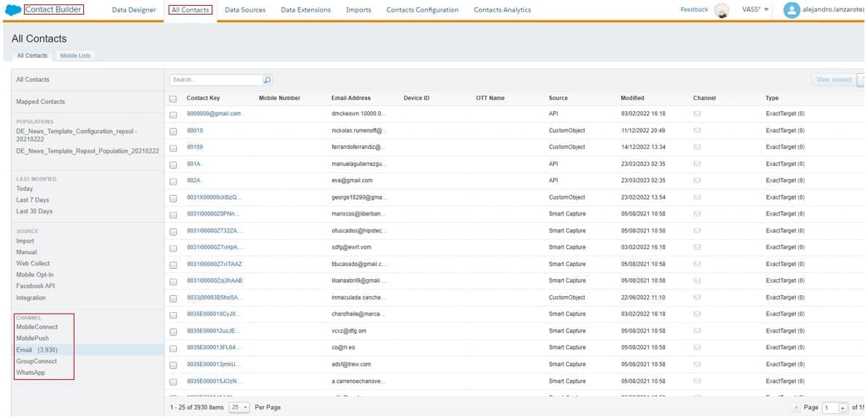Click the previous page arrow icon
The width and height of the screenshot is (868, 418).
click(796, 407)
